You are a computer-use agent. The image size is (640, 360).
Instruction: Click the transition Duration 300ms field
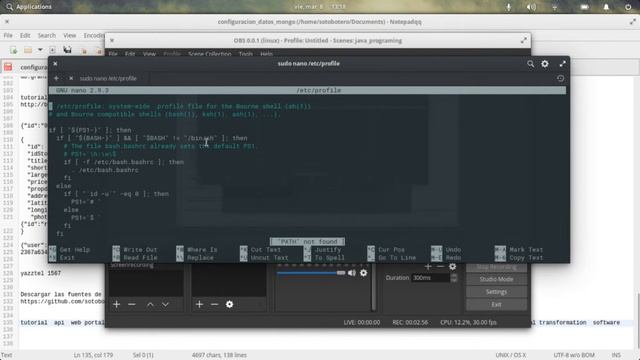[x=431, y=278]
